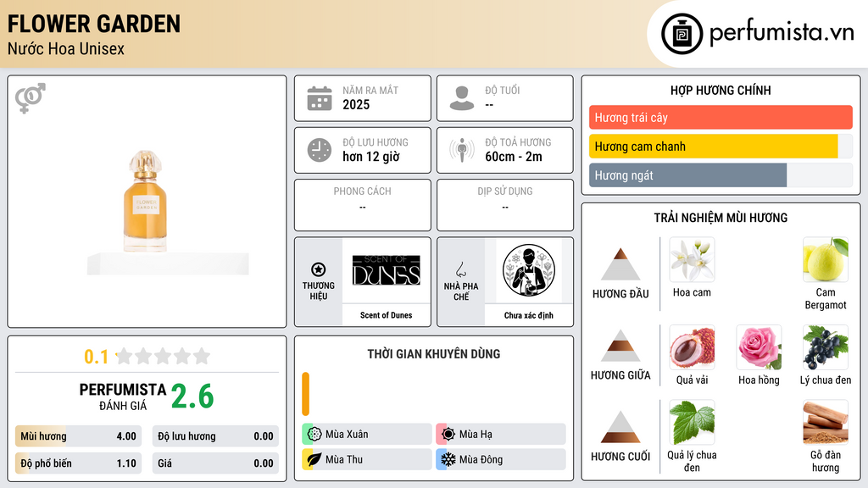Viewport: 868px width, 488px height.
Task: Click the star badge icon above Thương hiệu
Action: (319, 269)
